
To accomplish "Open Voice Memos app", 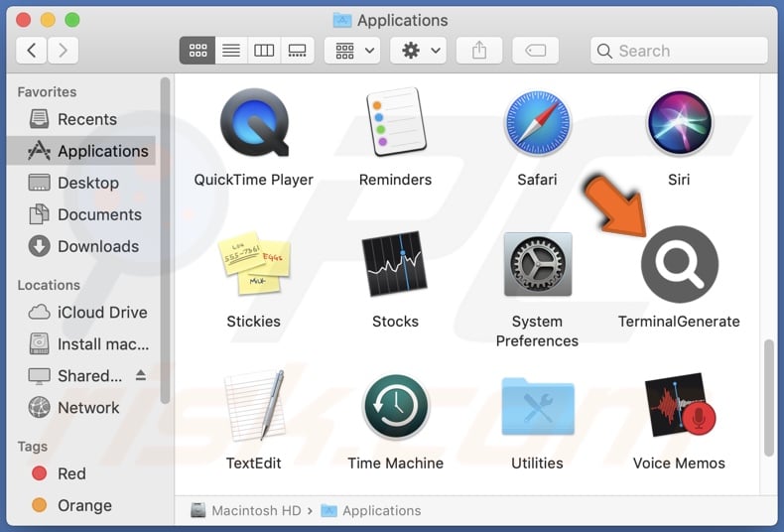I will point(679,407).
